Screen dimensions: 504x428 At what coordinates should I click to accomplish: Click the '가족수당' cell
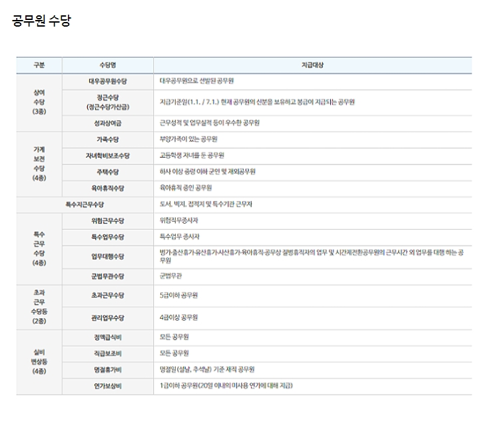coord(108,140)
